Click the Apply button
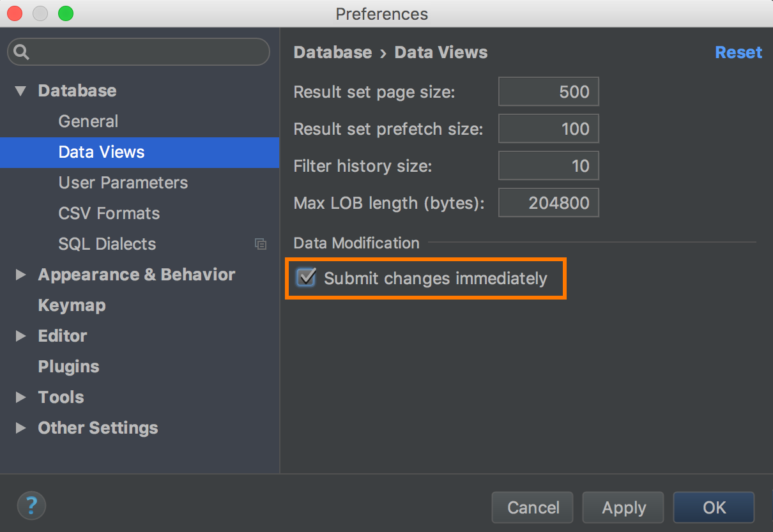Screen dimensions: 773x532 [624, 508]
